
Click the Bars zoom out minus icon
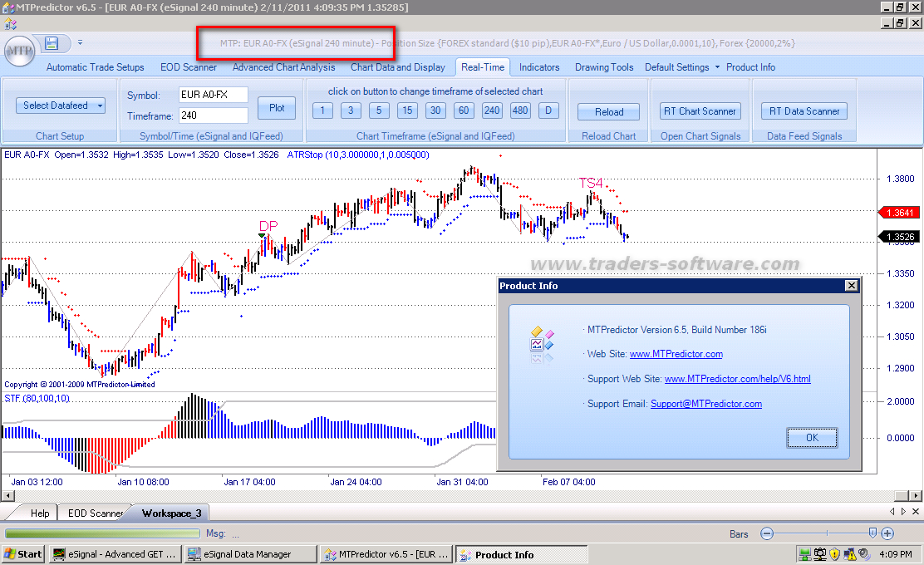point(767,533)
